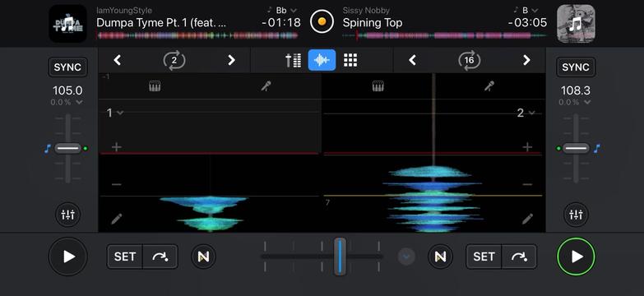Open the right deck EQ and FX settings
The image size is (644, 296).
tap(576, 215)
